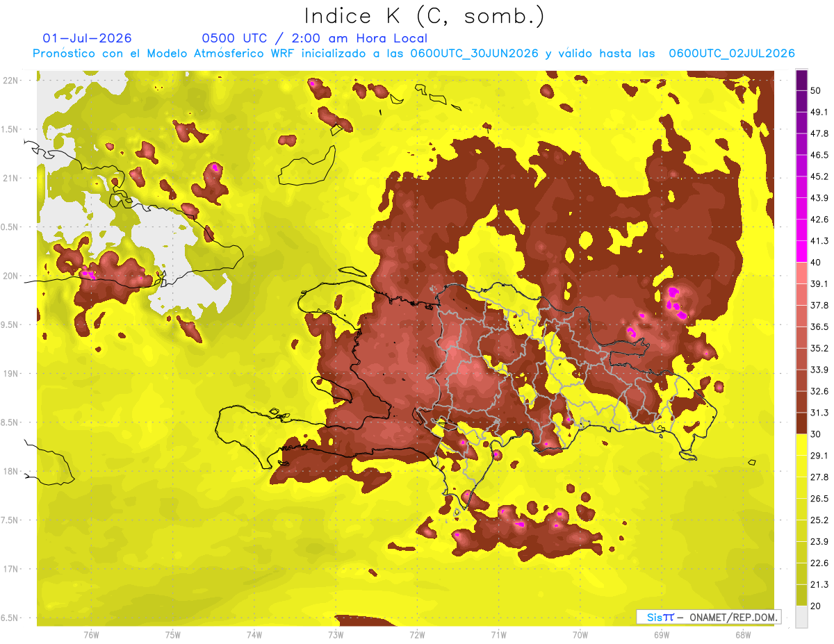Click the '18N' latitude label
This screenshot has height=644, width=834.
point(11,471)
